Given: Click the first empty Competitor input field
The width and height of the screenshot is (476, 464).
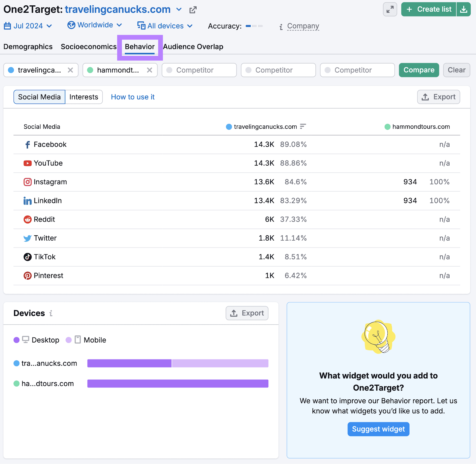Looking at the screenshot, I should (199, 70).
